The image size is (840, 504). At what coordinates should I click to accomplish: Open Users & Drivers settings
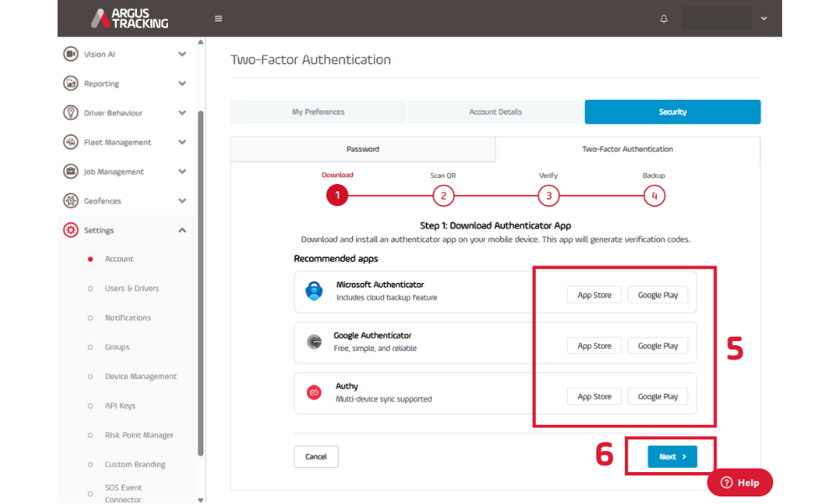point(132,288)
